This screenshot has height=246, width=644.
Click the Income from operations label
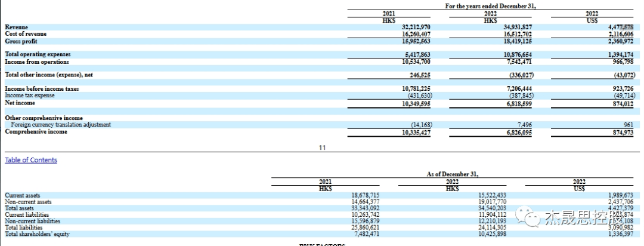pos(37,61)
